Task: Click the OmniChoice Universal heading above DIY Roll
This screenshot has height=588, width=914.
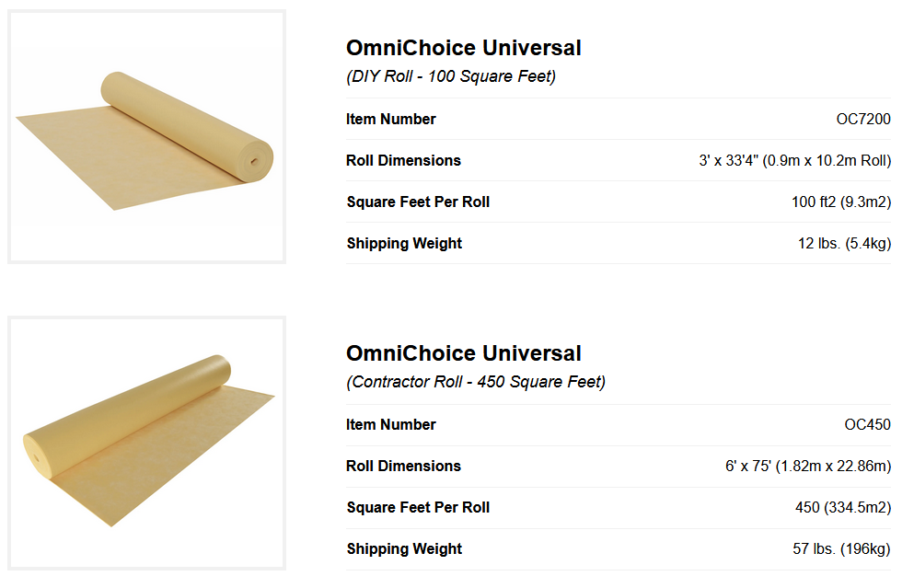Action: point(463,48)
